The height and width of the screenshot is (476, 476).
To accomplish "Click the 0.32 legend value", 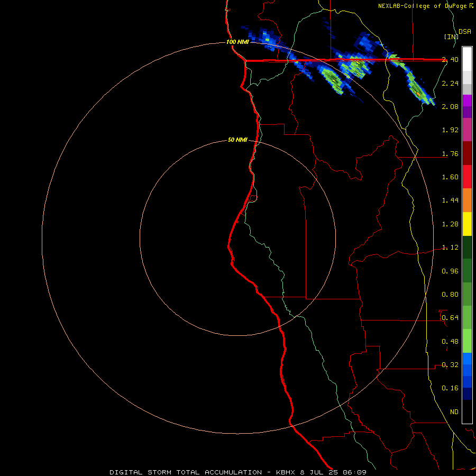I will (450, 365).
